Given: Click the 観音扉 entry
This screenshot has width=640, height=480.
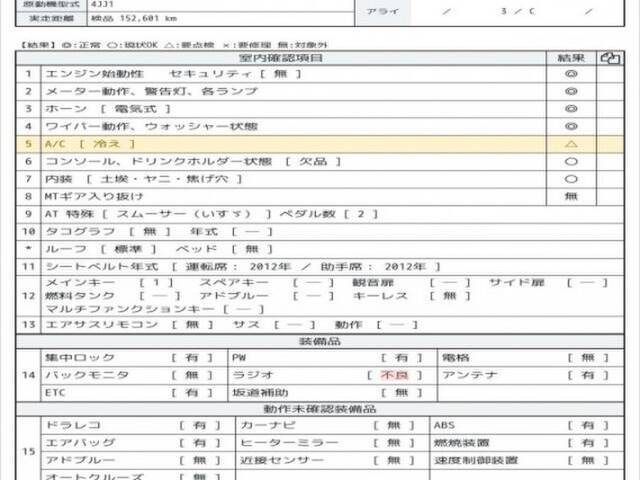Looking at the screenshot, I should [x=411, y=282].
